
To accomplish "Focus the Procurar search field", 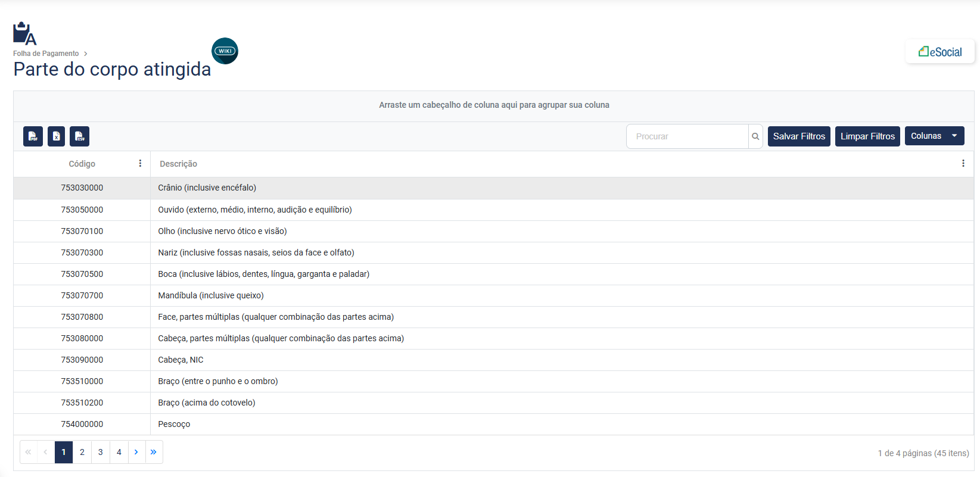I will [687, 136].
